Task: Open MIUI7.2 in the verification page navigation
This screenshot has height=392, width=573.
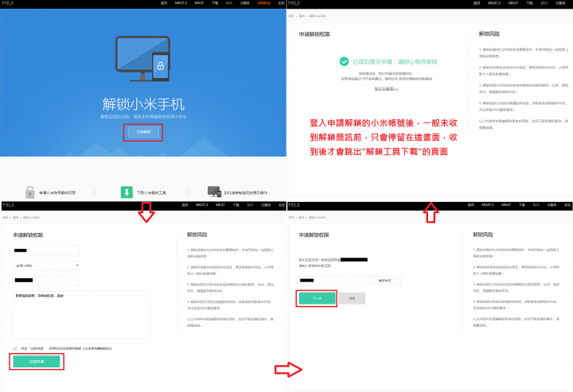Action: point(488,205)
